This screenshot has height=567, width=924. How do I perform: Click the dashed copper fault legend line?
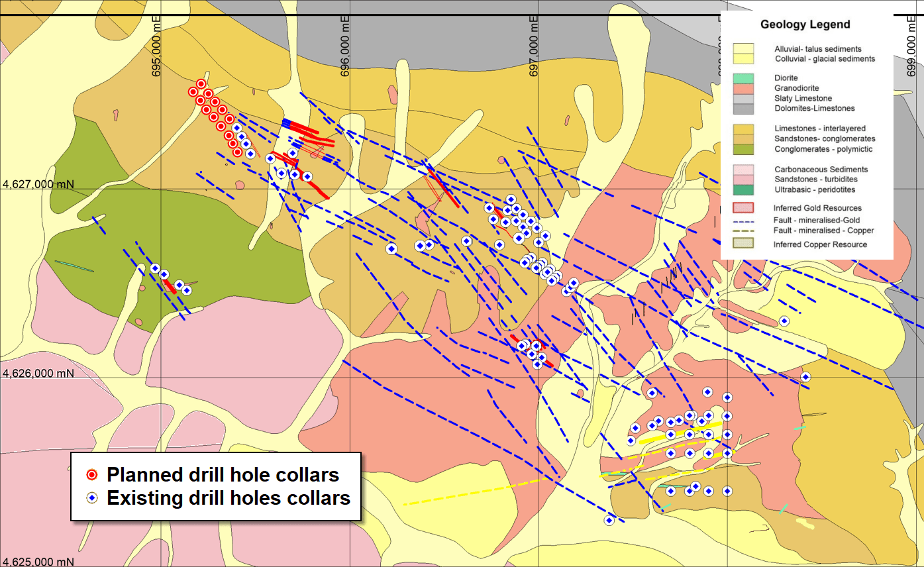pyautogui.click(x=743, y=231)
